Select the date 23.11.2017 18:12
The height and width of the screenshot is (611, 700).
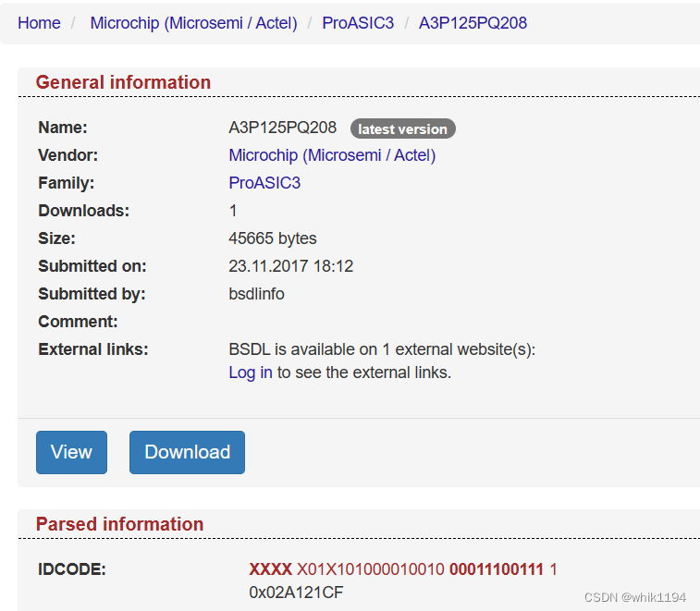coord(291,266)
